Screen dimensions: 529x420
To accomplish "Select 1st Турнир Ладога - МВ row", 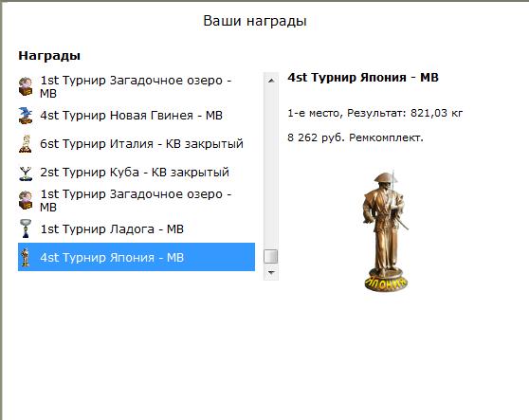I will point(137,229).
